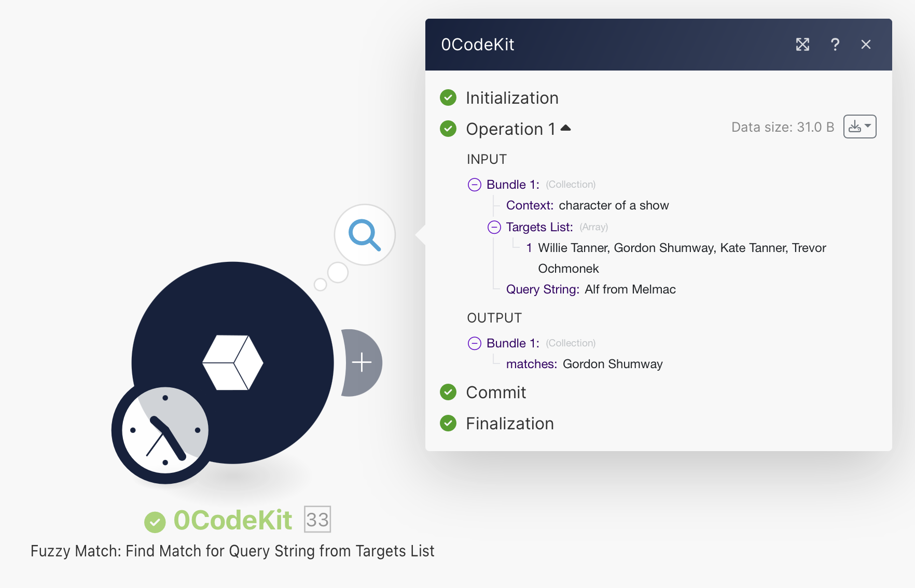Click the magnifier execution result bubble

(x=365, y=235)
